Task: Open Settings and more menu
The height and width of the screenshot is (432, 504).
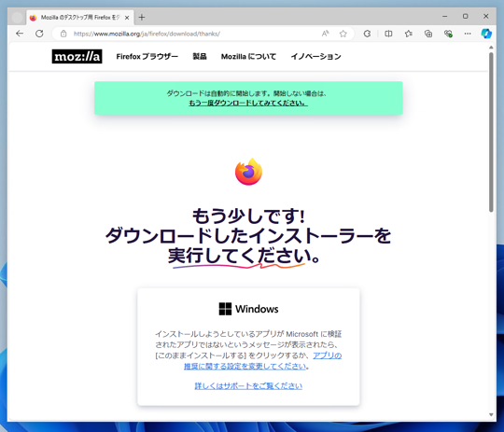Action: pos(468,34)
